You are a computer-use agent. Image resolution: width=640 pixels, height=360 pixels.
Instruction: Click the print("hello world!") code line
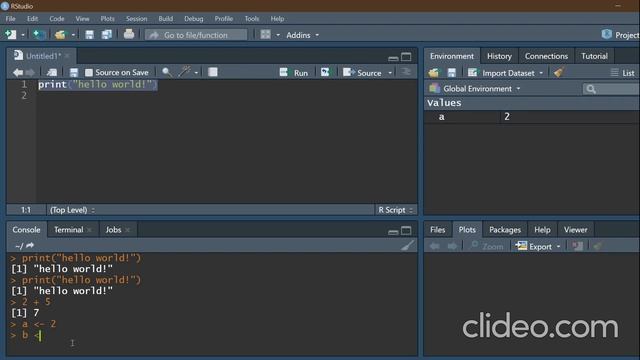98,84
